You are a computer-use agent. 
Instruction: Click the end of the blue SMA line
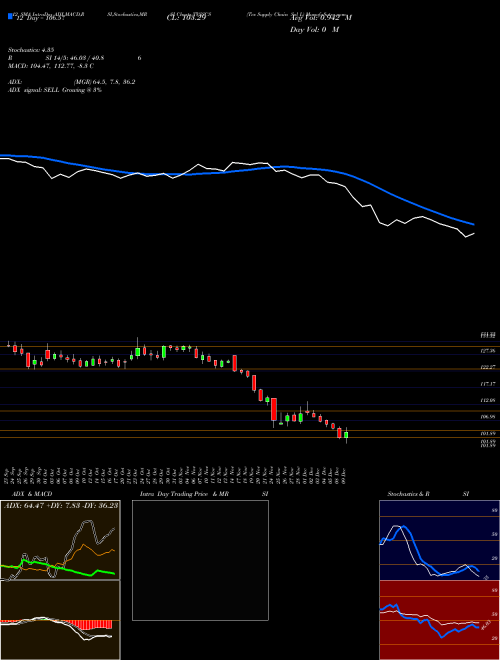[474, 224]
